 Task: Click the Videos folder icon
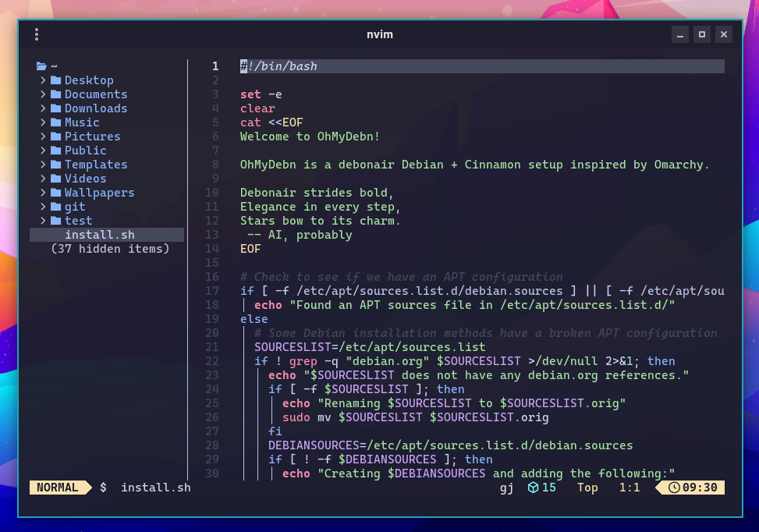56,178
